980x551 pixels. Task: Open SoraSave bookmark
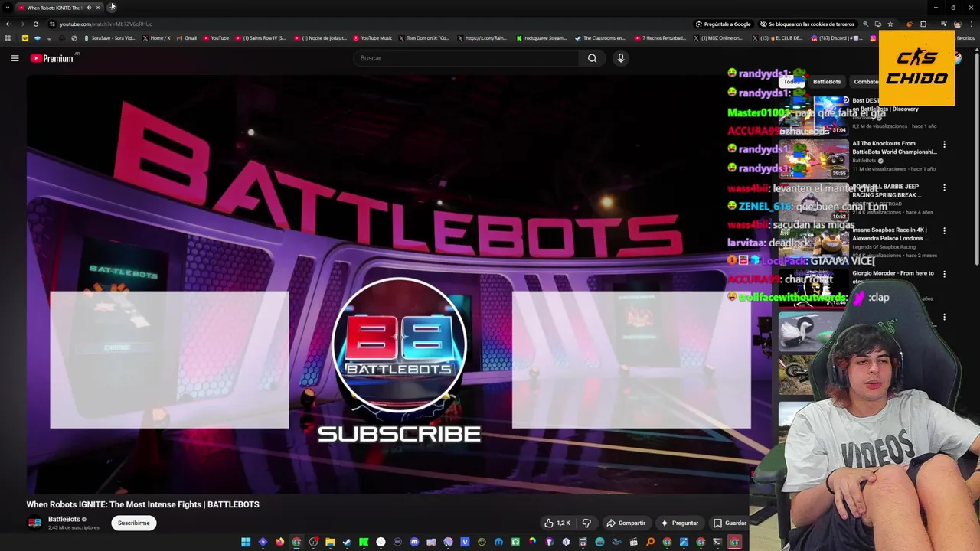[x=109, y=38]
